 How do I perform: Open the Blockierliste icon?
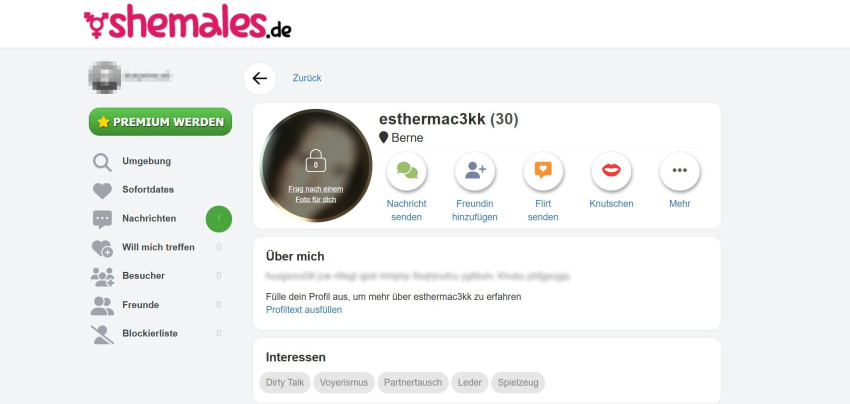[102, 334]
